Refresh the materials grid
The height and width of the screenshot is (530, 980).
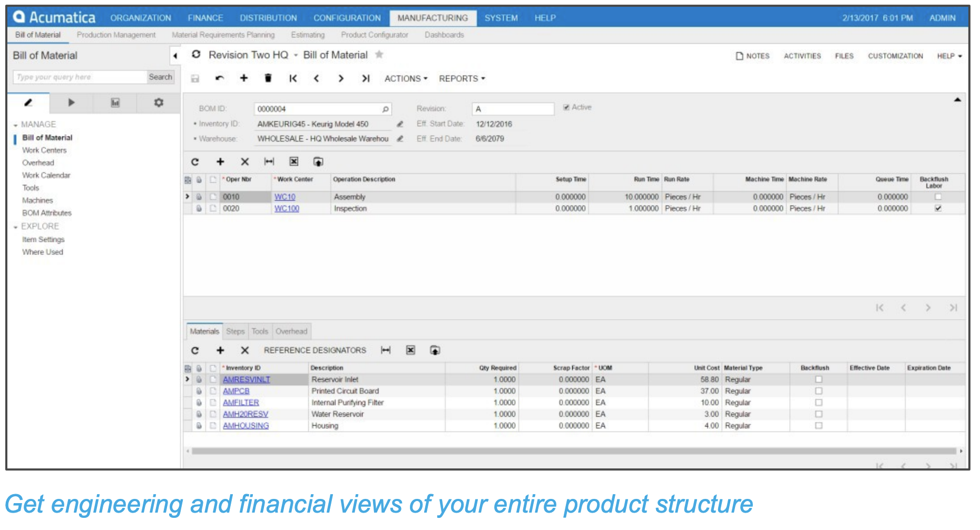[195, 350]
